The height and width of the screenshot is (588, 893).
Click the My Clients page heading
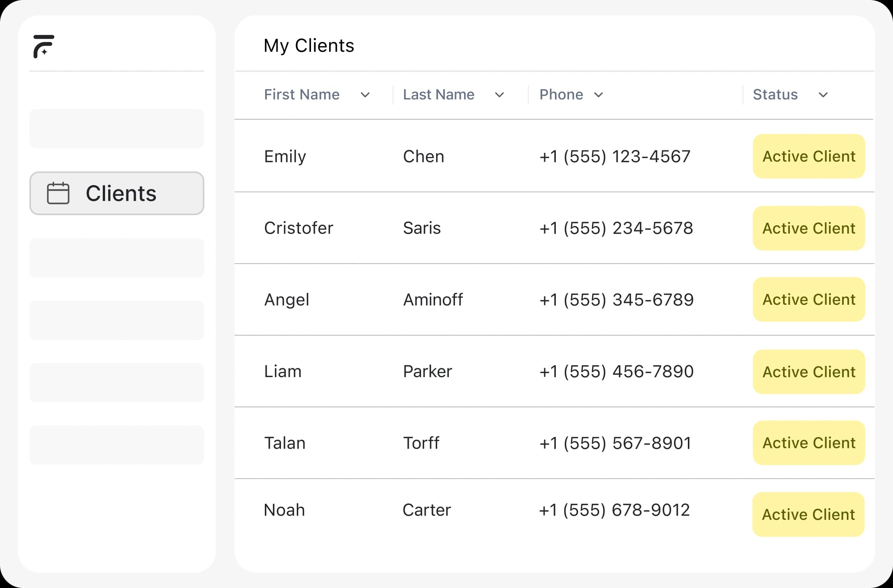click(309, 45)
